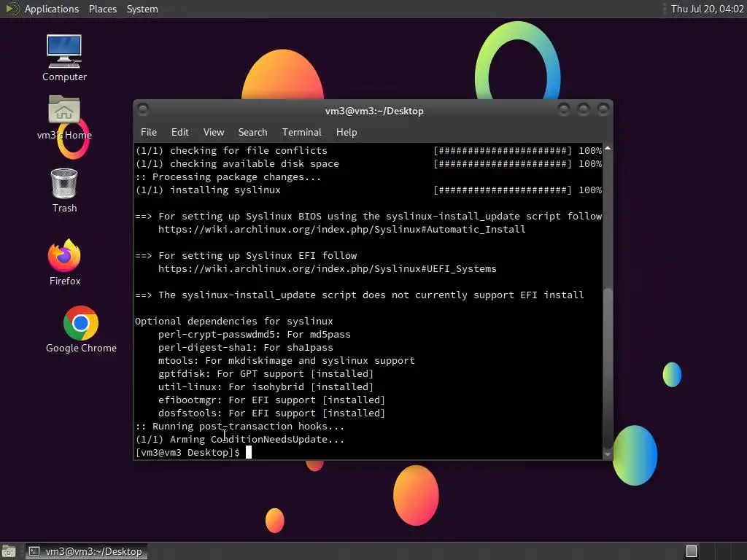The height and width of the screenshot is (560, 747).
Task: Click the terminal scrollbar down arrow
Action: click(608, 455)
